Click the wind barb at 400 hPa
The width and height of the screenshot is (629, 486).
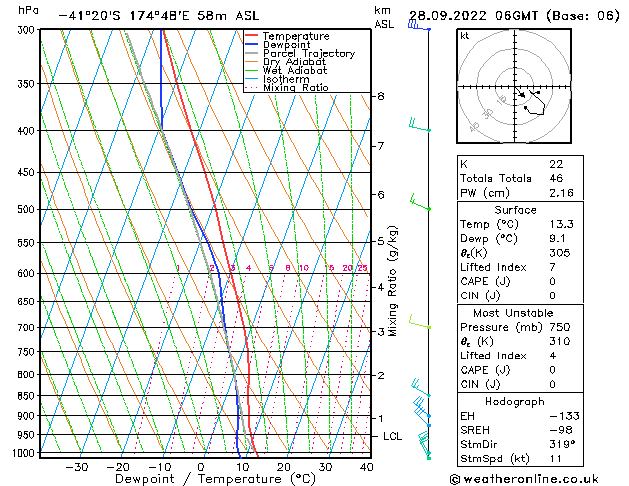[x=420, y=125]
